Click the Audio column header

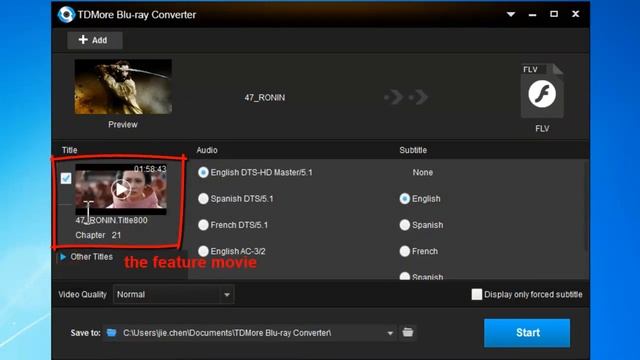(207, 150)
